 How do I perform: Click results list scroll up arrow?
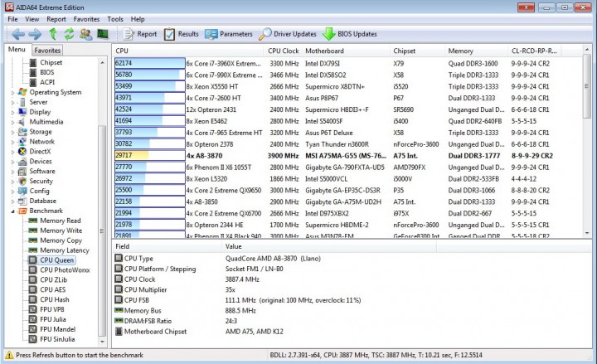click(x=587, y=49)
